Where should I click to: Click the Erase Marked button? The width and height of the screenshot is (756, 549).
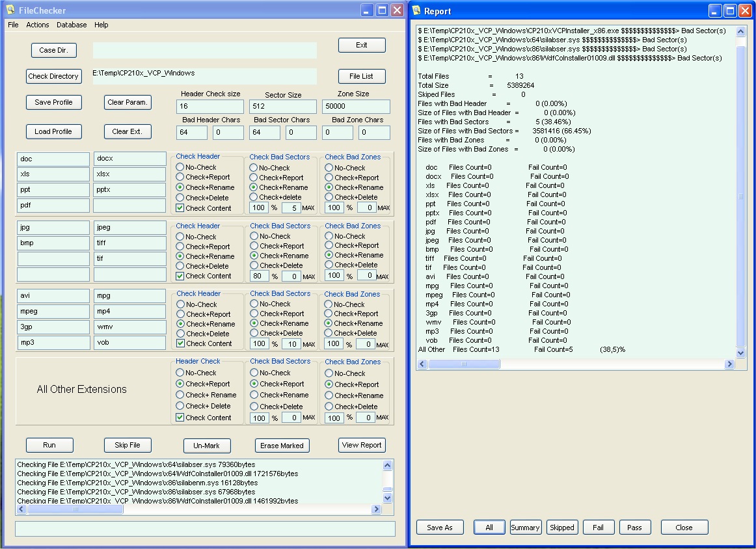282,446
